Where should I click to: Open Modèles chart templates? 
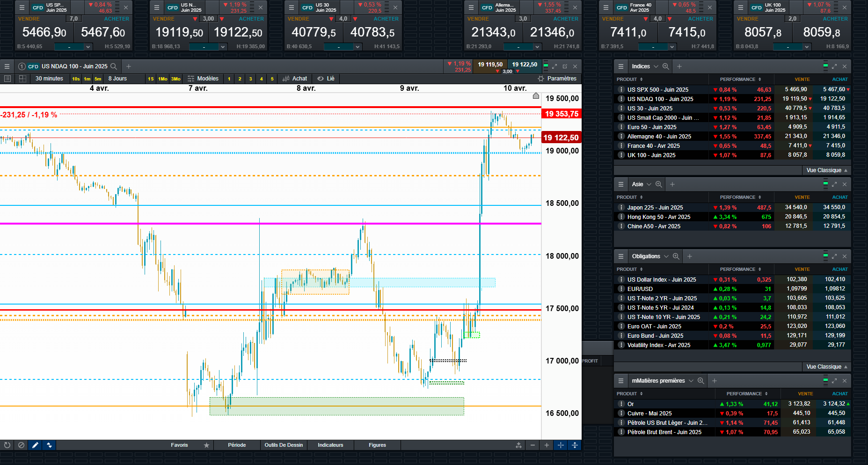click(x=203, y=79)
